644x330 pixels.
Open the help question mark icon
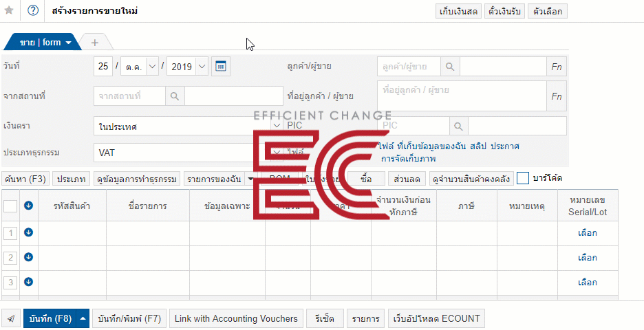coord(33,11)
